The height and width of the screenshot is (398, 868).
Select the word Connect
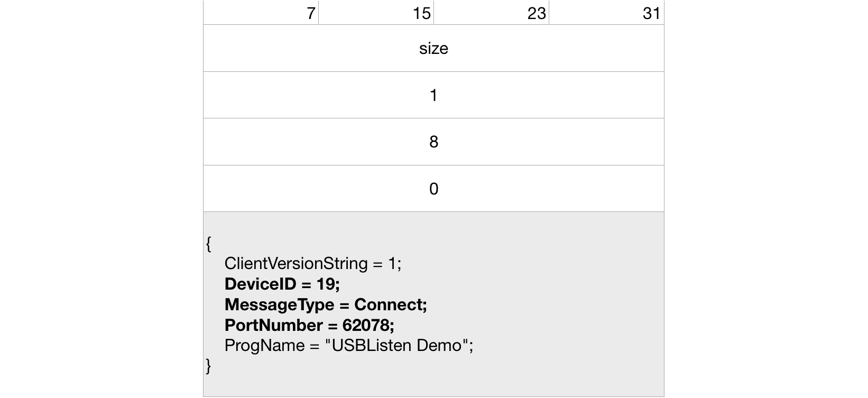point(389,304)
